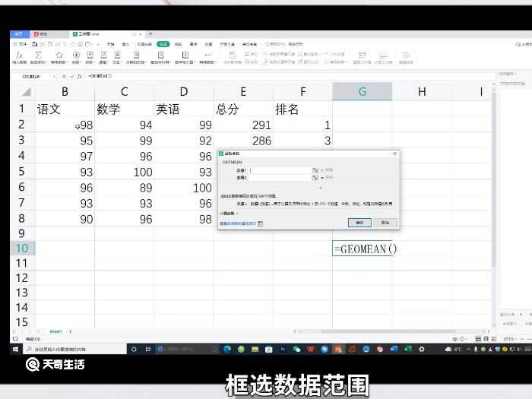This screenshot has height=399, width=532.
Task: Open the Insert ribbon tab
Action: tap(125, 44)
